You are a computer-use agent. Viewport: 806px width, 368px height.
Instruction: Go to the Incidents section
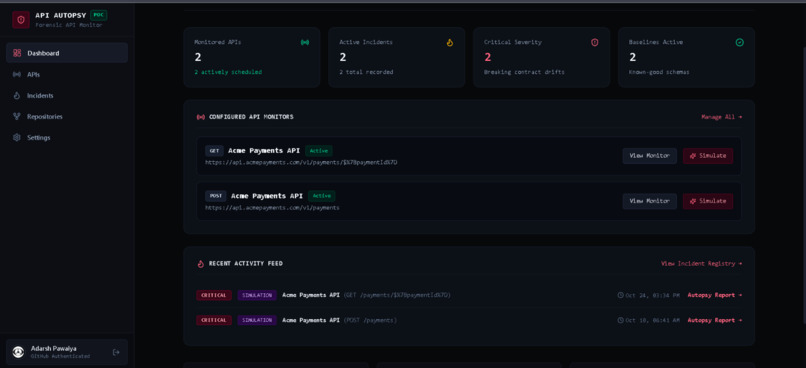[67, 96]
